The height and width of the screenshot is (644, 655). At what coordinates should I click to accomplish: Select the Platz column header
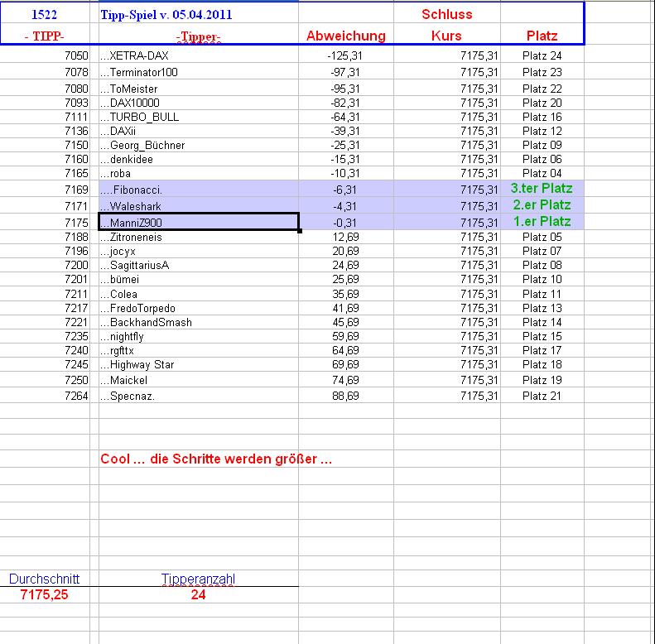tap(542, 35)
